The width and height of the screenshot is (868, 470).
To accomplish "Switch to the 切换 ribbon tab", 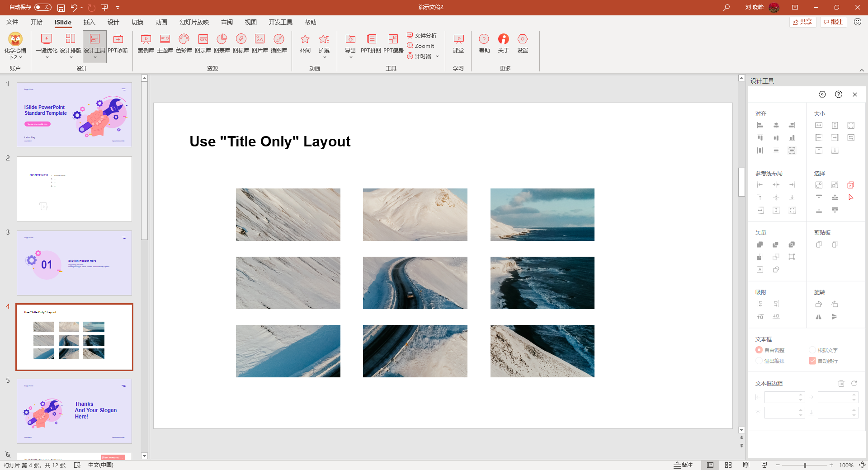I will click(137, 22).
